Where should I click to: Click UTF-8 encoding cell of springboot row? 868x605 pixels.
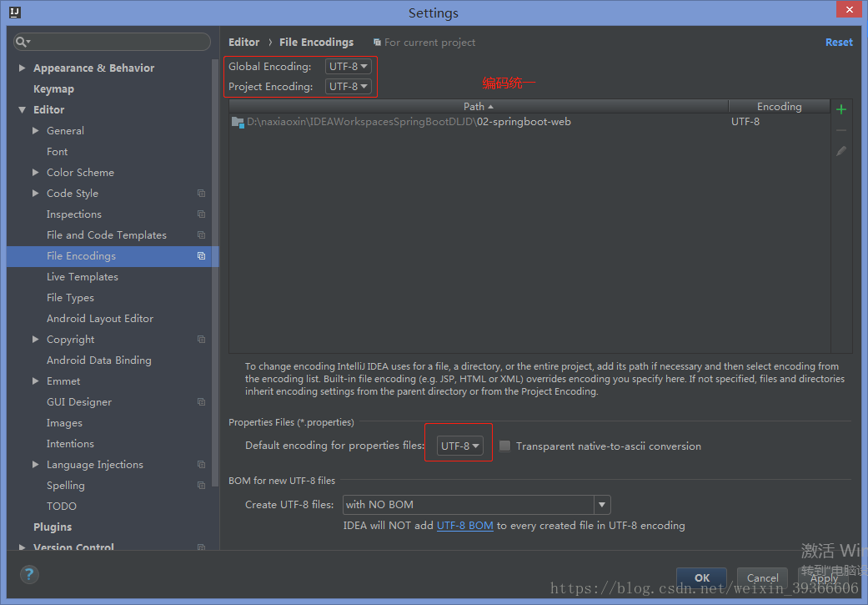coord(745,122)
